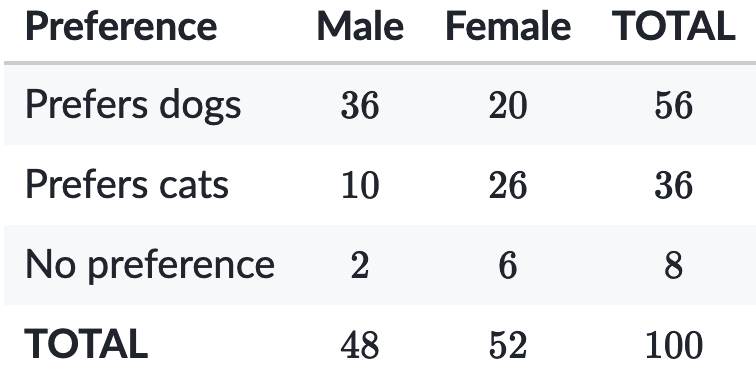Click the Prefers dogs total 56

coord(674,106)
